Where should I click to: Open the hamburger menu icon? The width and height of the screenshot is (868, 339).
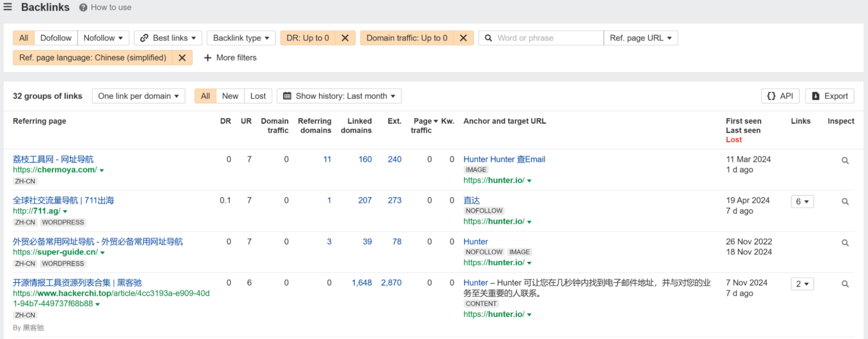click(8, 7)
